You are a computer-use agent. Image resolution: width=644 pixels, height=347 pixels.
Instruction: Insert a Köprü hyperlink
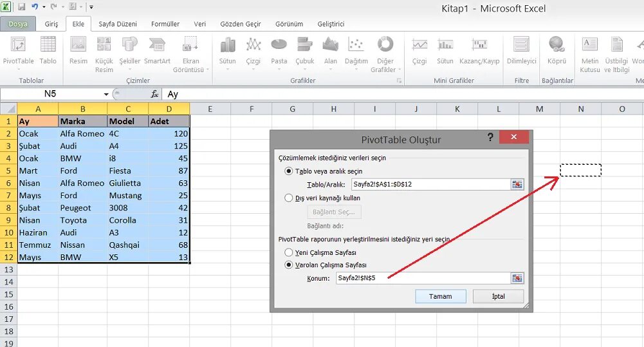557,52
